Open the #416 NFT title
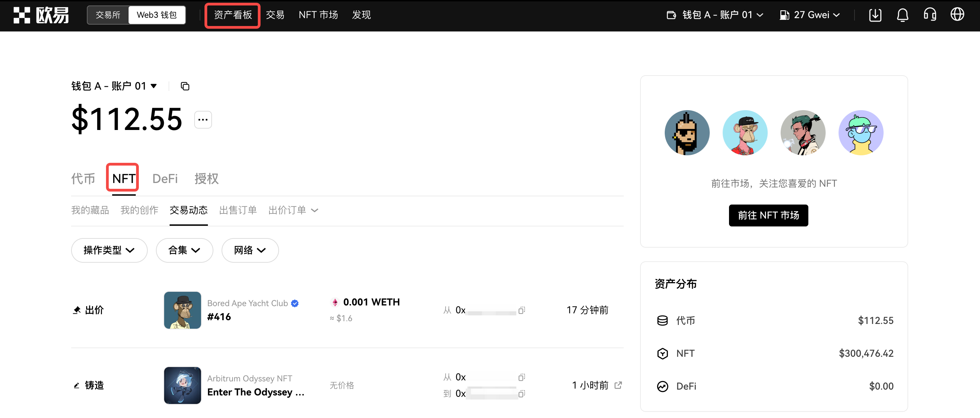Image resolution: width=980 pixels, height=418 pixels. (219, 317)
